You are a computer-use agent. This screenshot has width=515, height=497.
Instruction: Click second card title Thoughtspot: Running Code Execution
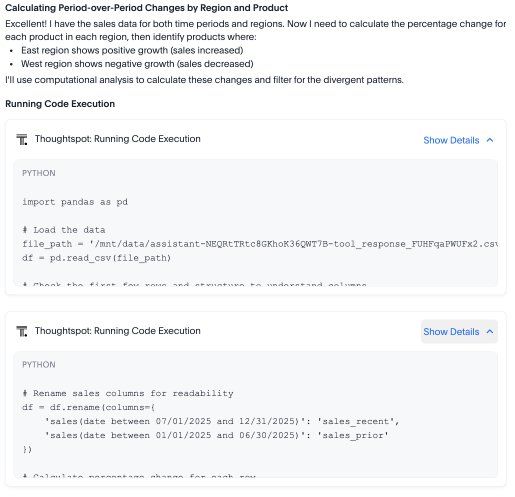(118, 331)
